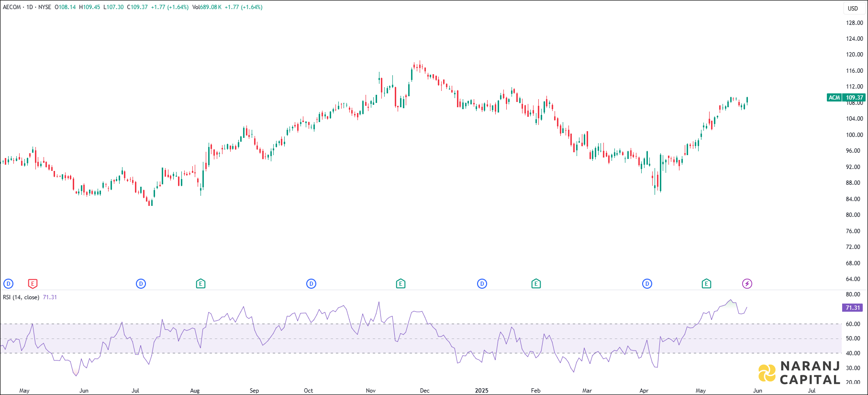Open the green earnings marker above August 2024

point(200,284)
